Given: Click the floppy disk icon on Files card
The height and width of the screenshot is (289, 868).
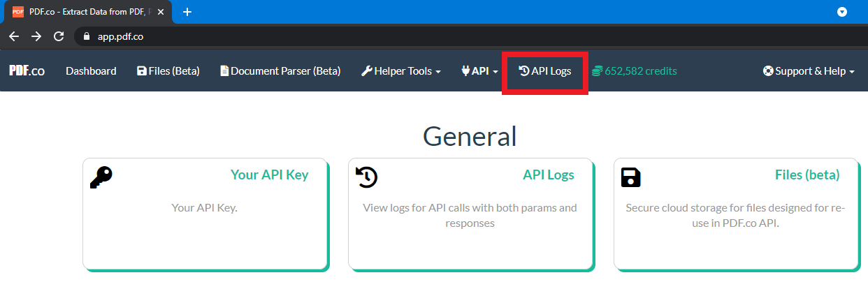Looking at the screenshot, I should coord(631,177).
